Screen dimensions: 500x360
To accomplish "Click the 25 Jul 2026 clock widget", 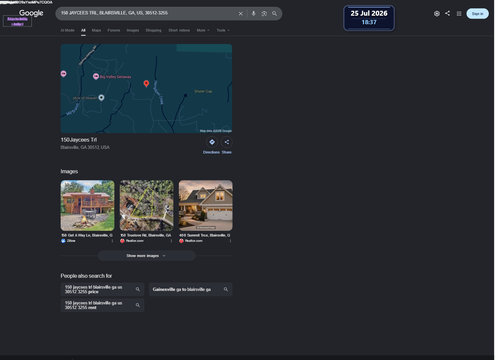I will [x=369, y=18].
